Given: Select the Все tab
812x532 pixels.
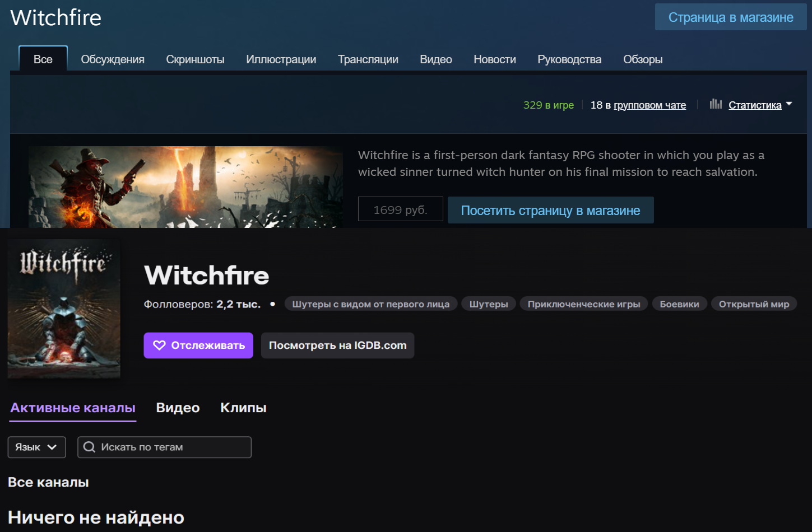Looking at the screenshot, I should [43, 59].
